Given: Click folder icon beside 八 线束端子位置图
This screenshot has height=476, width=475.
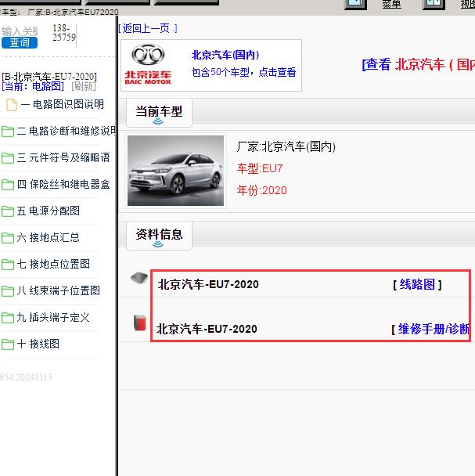Looking at the screenshot, I should click(x=8, y=291).
